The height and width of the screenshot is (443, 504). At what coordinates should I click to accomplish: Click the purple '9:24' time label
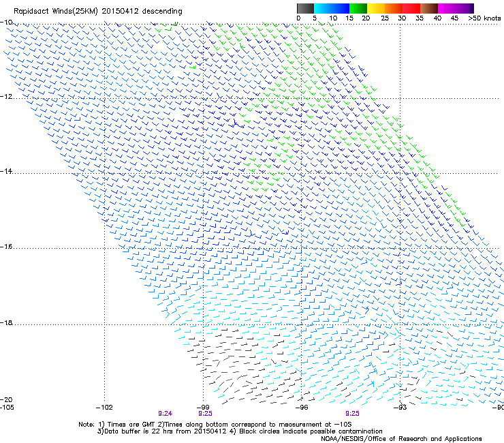point(166,414)
